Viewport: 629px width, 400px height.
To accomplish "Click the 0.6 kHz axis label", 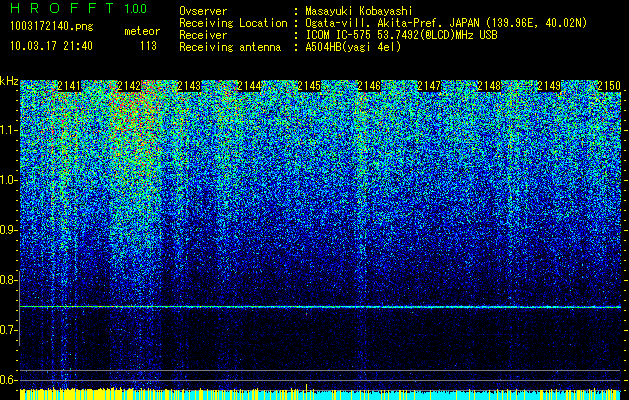I will click(x=9, y=380).
